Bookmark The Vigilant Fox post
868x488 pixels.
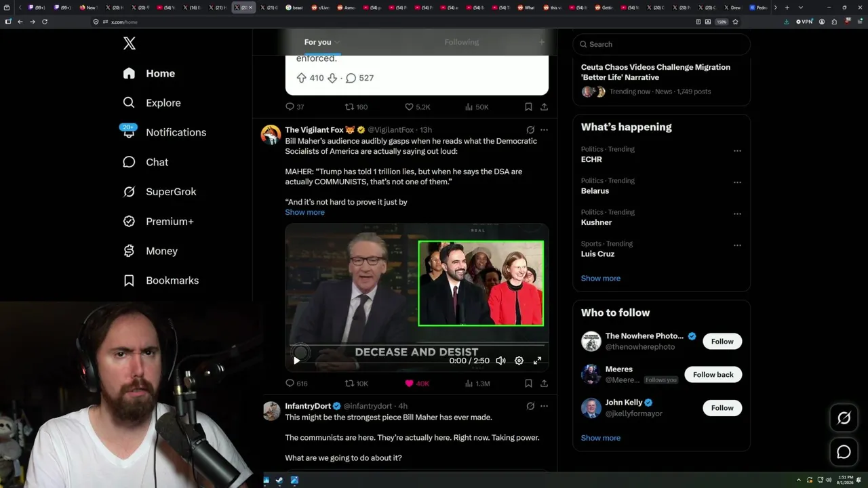click(x=528, y=383)
